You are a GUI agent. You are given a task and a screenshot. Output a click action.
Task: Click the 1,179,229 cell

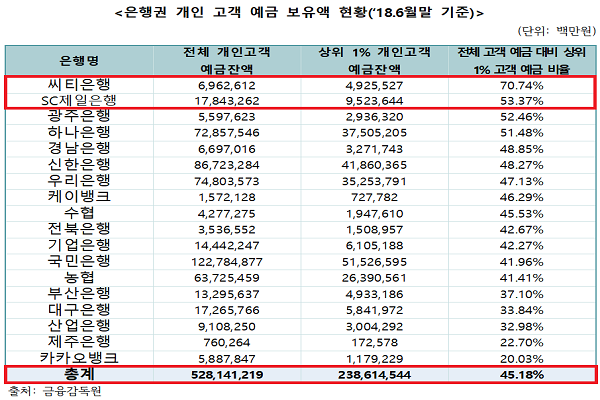tap(375, 359)
